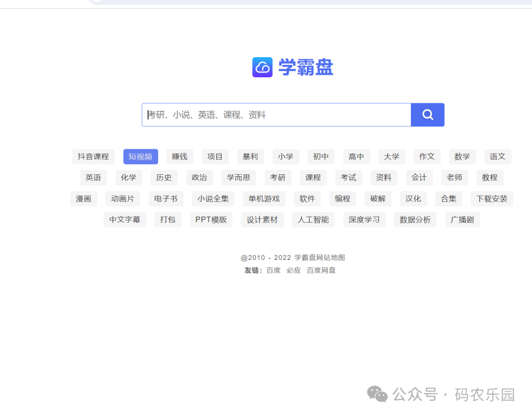Screen dimensions: 532x416
Task: Select the highlighted 短视频 tag
Action: tap(140, 156)
